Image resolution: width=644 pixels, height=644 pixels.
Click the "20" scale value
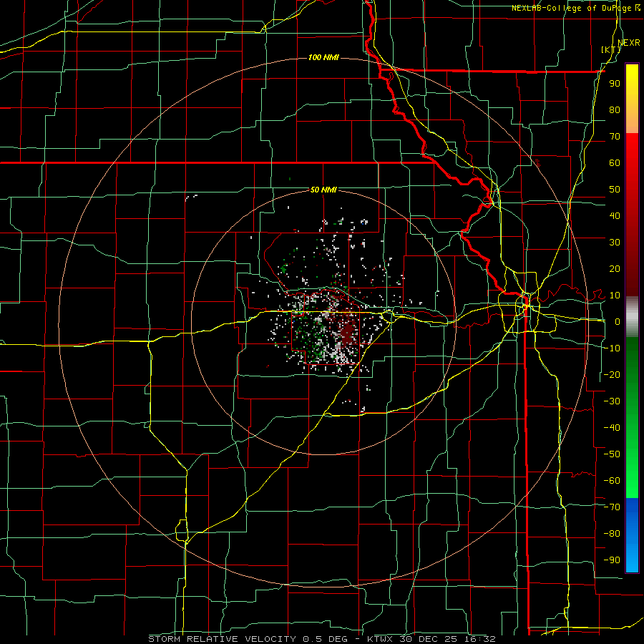click(615, 269)
